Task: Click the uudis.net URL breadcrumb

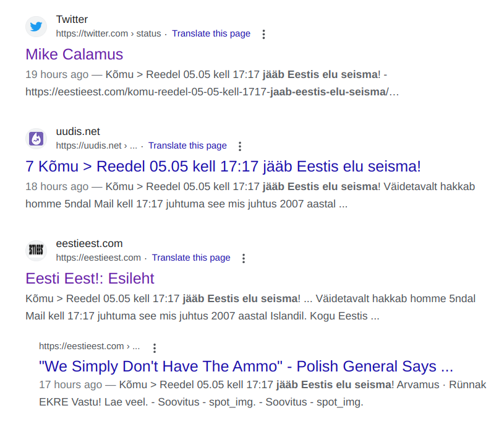Action: tap(96, 145)
